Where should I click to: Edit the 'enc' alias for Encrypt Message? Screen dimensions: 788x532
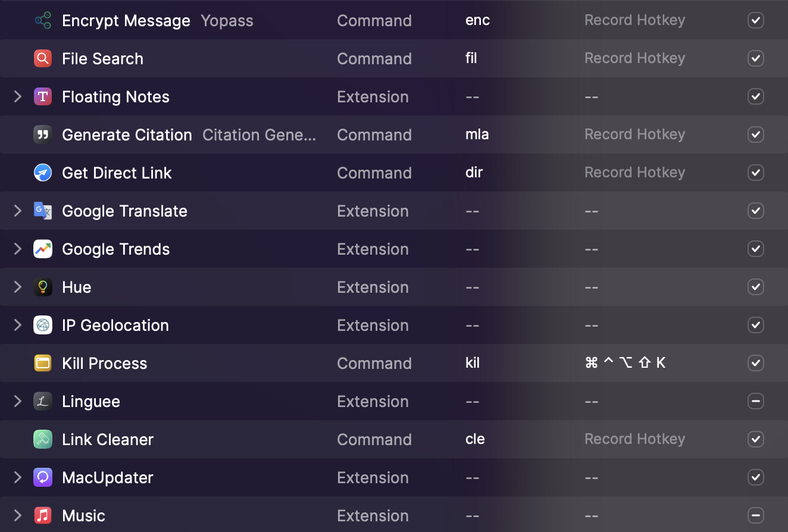coord(477,20)
